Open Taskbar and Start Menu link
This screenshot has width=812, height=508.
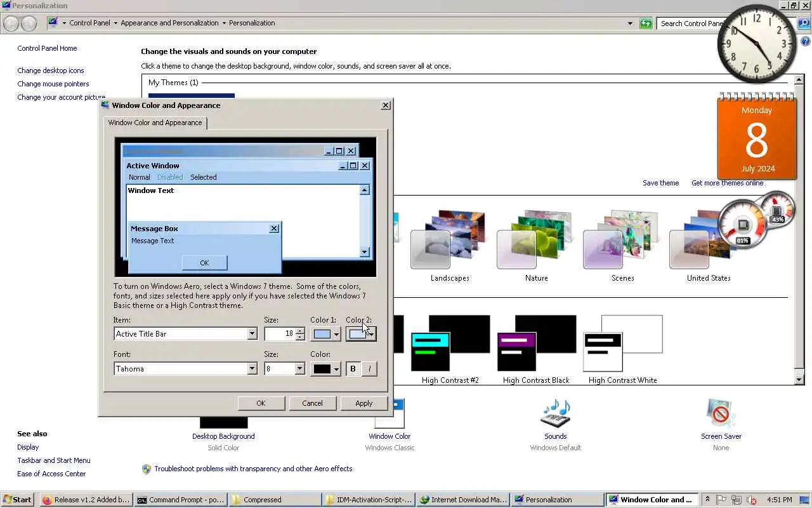coord(54,460)
